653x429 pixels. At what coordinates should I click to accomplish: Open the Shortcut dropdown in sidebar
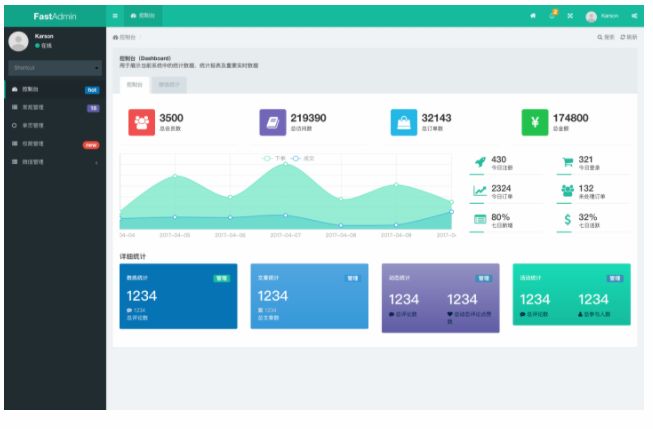point(55,68)
